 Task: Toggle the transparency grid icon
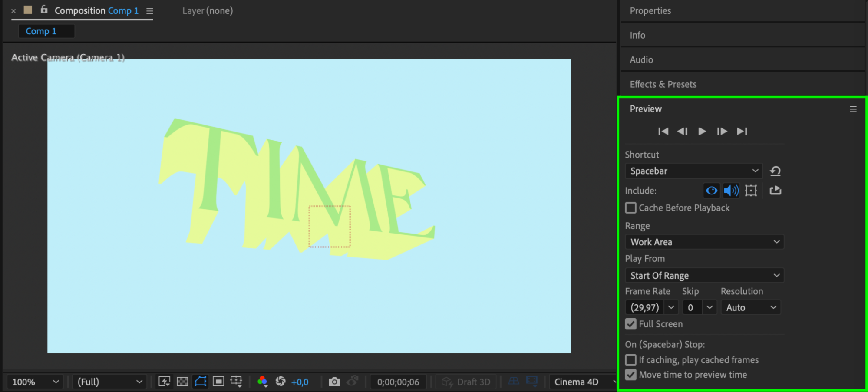pyautogui.click(x=182, y=382)
